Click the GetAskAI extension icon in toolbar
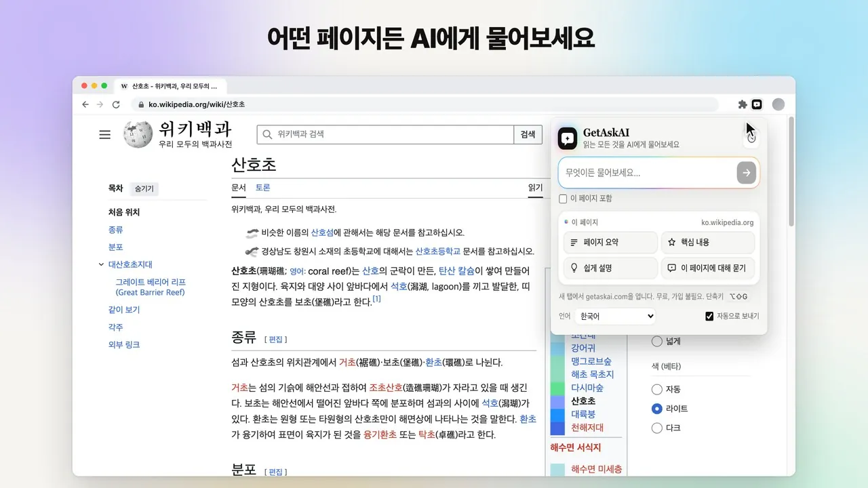This screenshot has height=488, width=868. [x=757, y=104]
